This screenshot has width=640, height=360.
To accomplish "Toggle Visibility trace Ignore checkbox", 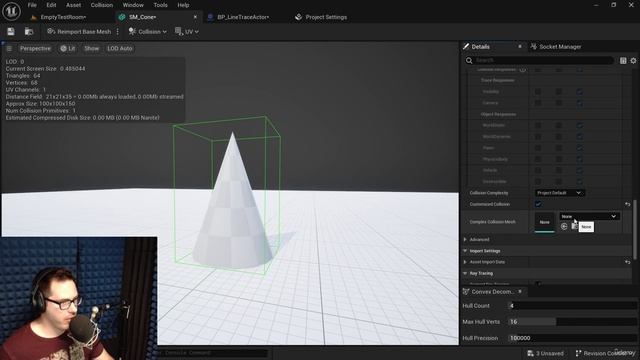I will click(x=538, y=92).
